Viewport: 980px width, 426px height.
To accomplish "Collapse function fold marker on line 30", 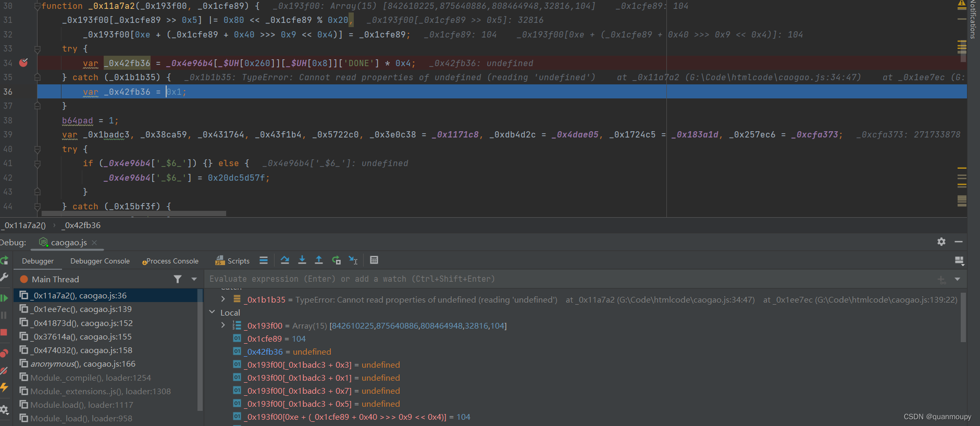I will coord(38,6).
